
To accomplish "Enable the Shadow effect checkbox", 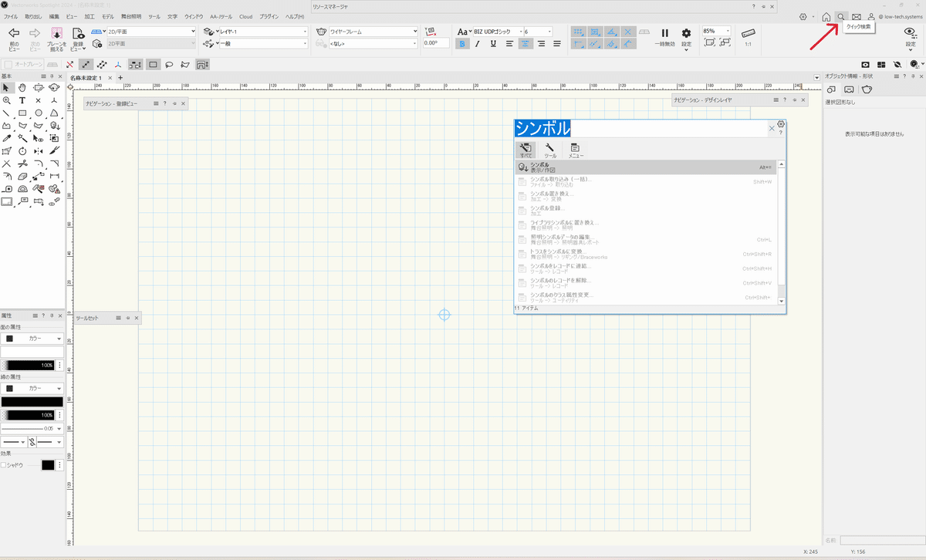I will tap(4, 465).
